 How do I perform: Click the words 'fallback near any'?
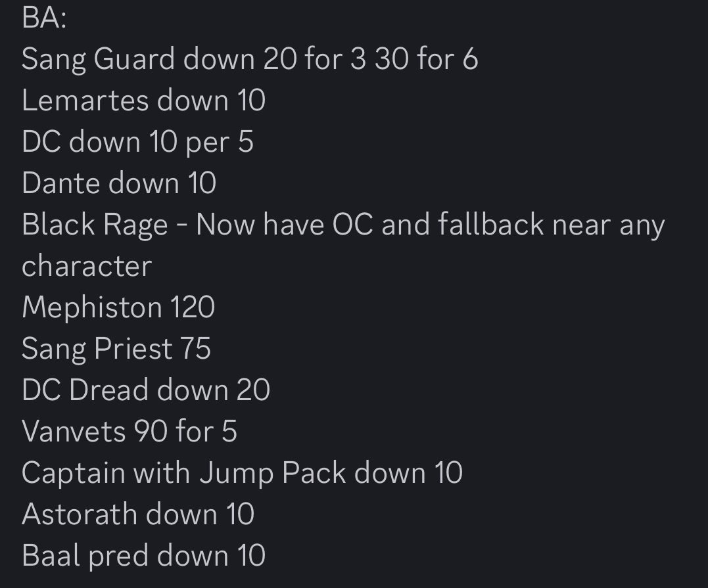[552, 225]
